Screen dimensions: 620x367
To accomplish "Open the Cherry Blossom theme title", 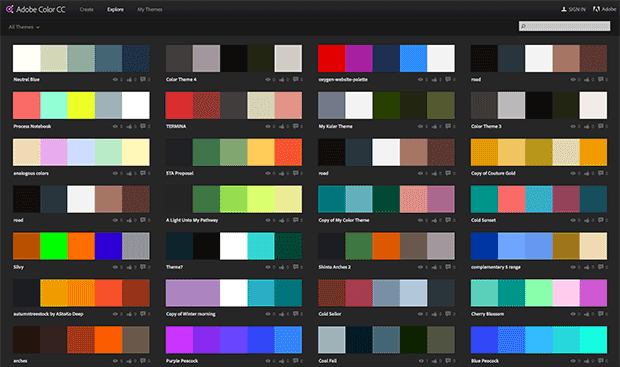I will tap(487, 314).
